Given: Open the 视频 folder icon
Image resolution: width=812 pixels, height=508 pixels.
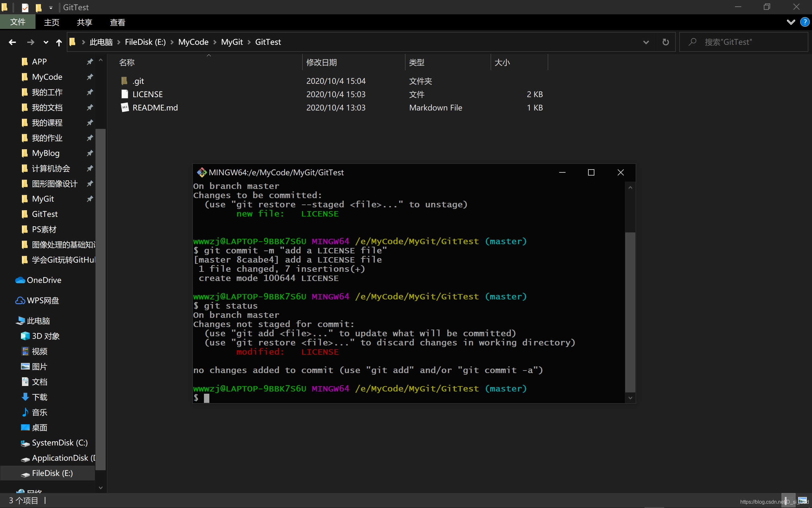Looking at the screenshot, I should pos(25,351).
